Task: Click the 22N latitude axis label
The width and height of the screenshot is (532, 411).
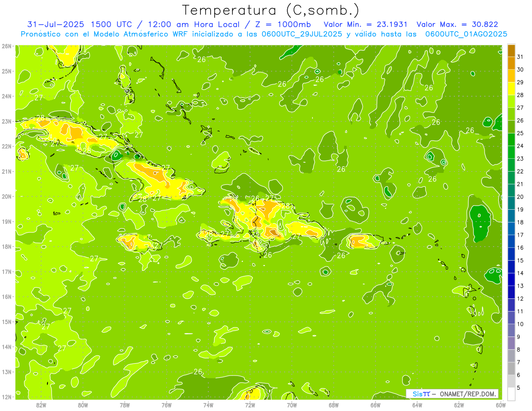Action: [x=7, y=146]
